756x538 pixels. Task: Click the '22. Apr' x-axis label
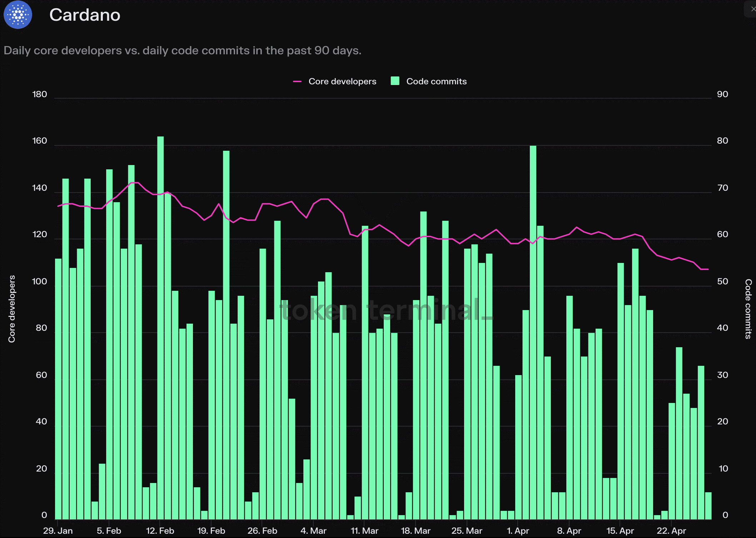(671, 530)
